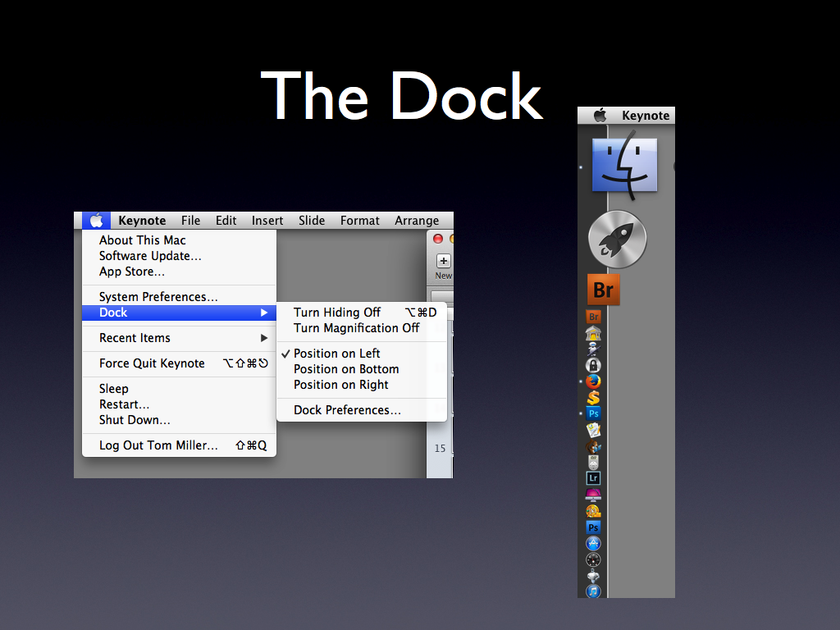This screenshot has height=630, width=840.
Task: Click the Keynote menu in the right-side dock image
Action: 646,115
